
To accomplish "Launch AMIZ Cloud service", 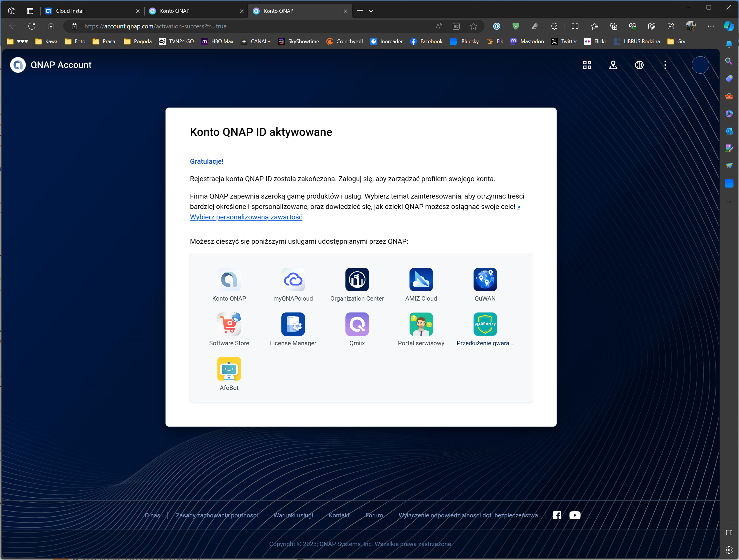I will [421, 279].
